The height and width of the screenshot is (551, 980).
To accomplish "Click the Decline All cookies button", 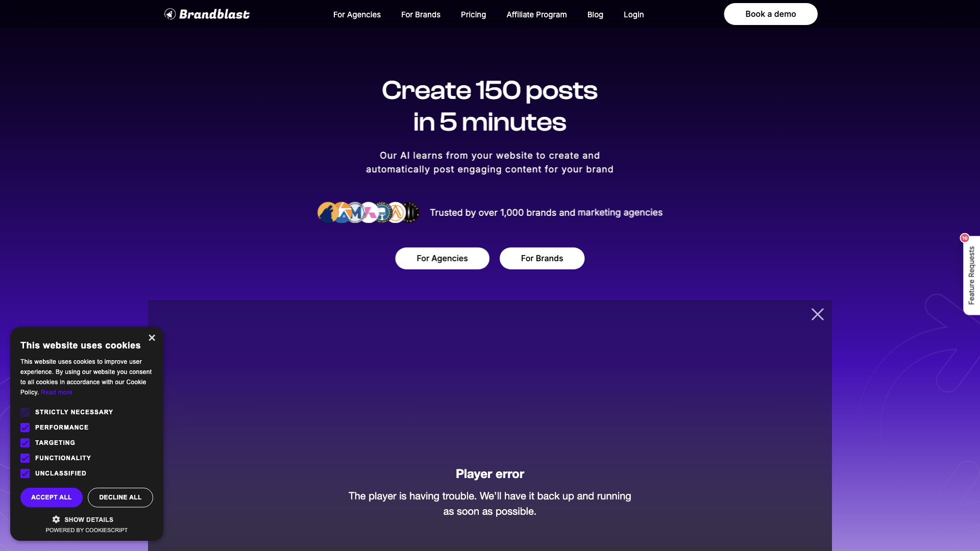I will click(120, 497).
